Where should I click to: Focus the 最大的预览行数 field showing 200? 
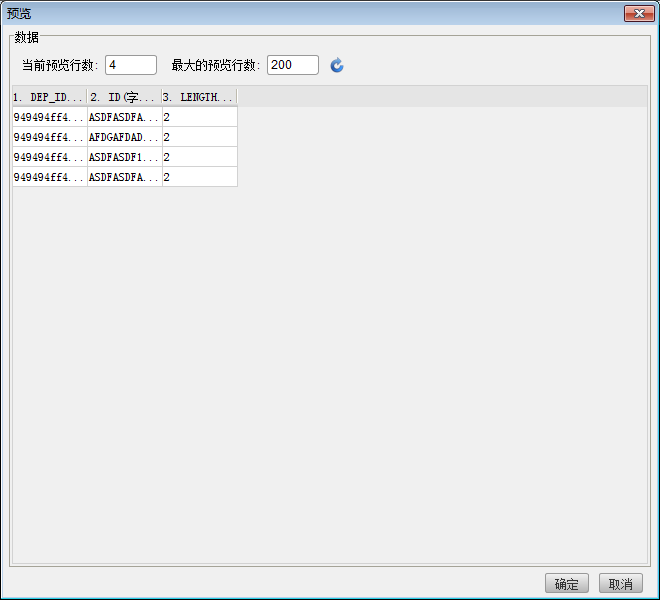(x=292, y=65)
